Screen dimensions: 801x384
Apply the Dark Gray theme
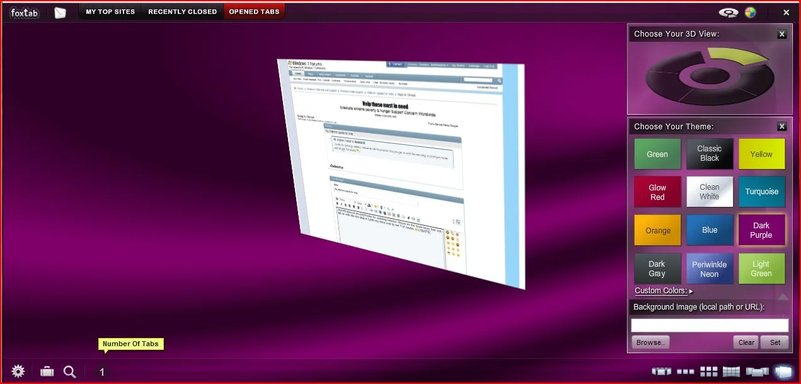[x=657, y=269]
